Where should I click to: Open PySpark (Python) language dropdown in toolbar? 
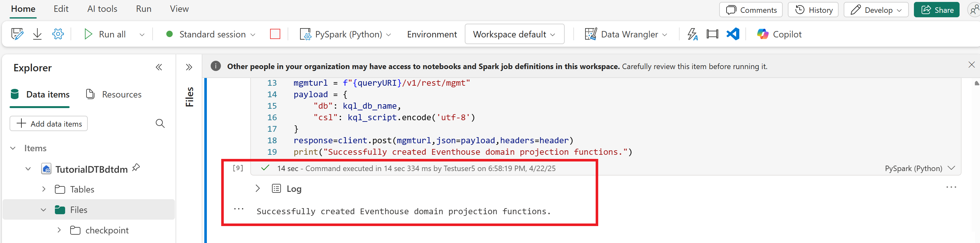pyautogui.click(x=388, y=35)
